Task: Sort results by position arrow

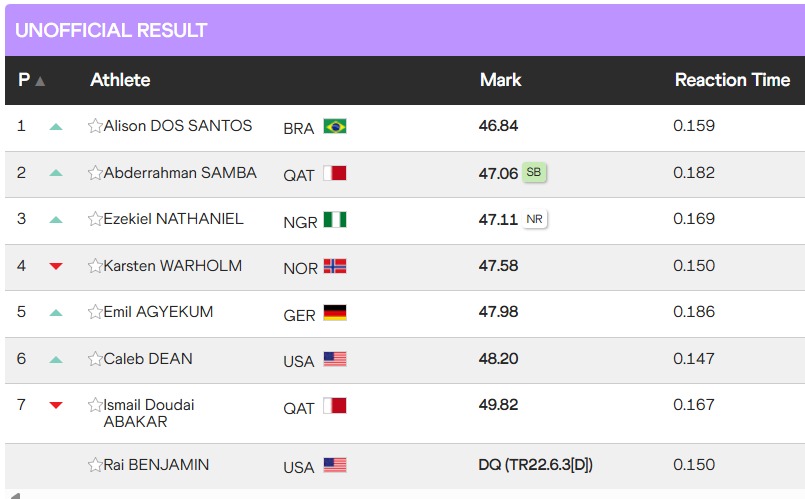Action: tap(40, 81)
